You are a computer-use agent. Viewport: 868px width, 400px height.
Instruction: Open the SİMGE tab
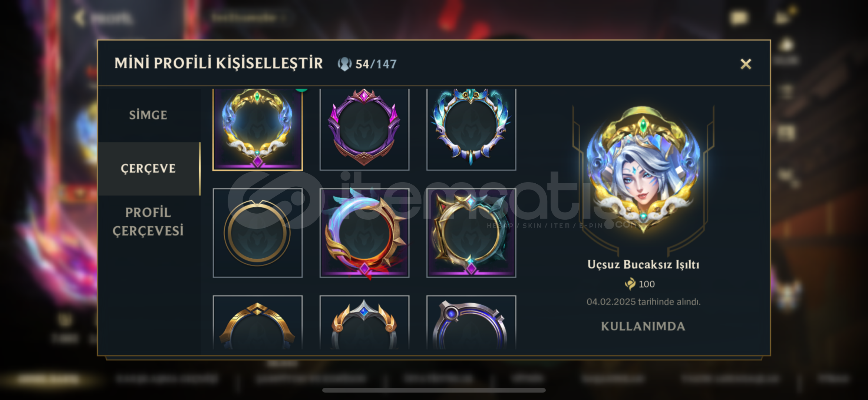click(148, 115)
